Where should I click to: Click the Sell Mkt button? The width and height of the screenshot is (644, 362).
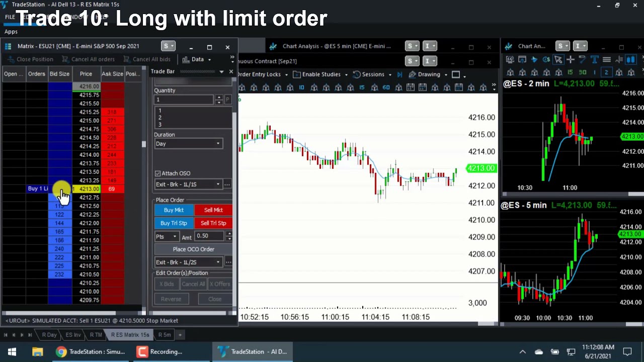click(x=213, y=210)
